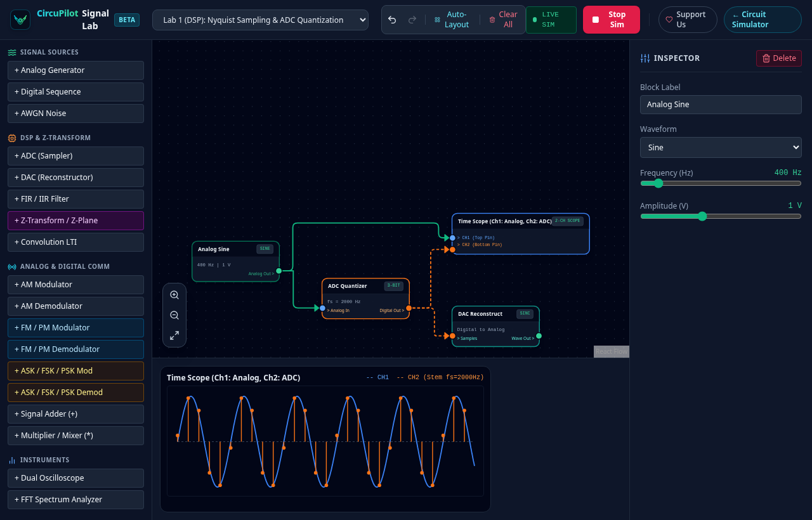The width and height of the screenshot is (812, 520).
Task: Open the lab selection dropdown
Action: [x=260, y=20]
